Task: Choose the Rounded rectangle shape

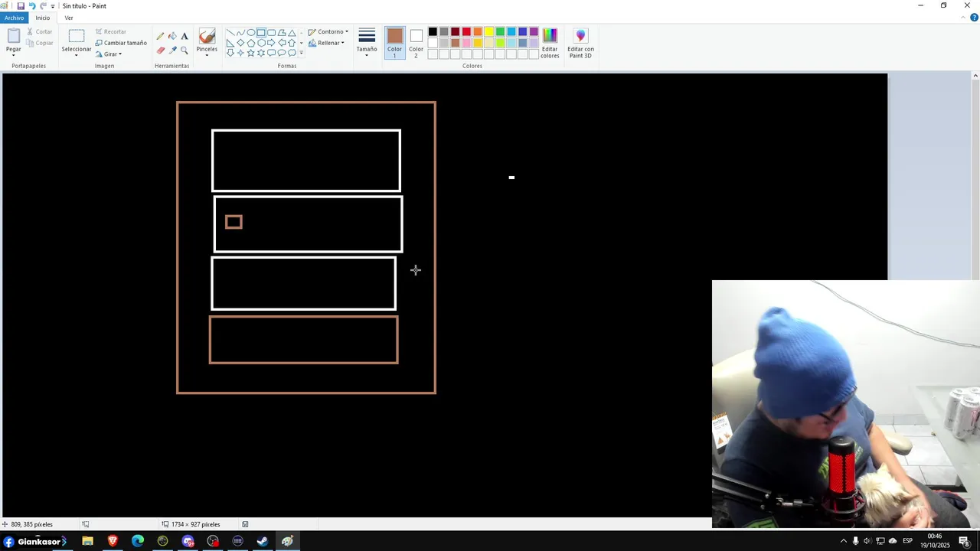Action: tap(271, 32)
